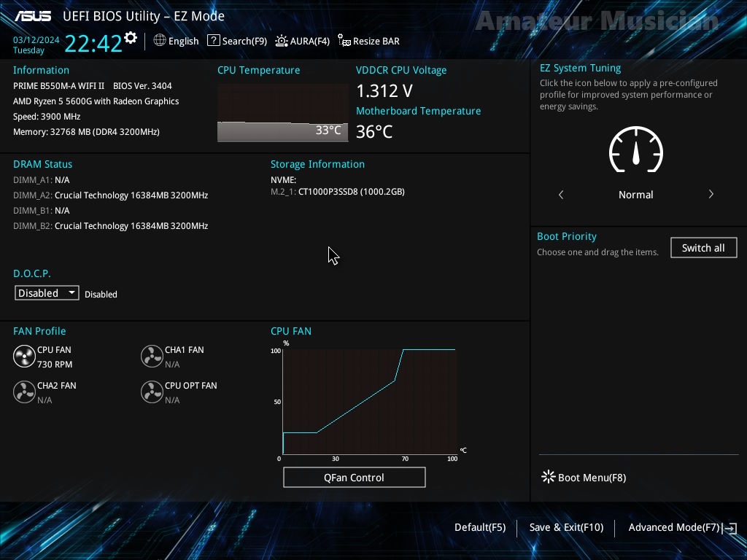The height and width of the screenshot is (560, 747).
Task: Select the next EZ tuning profile arrow
Action: click(x=711, y=195)
